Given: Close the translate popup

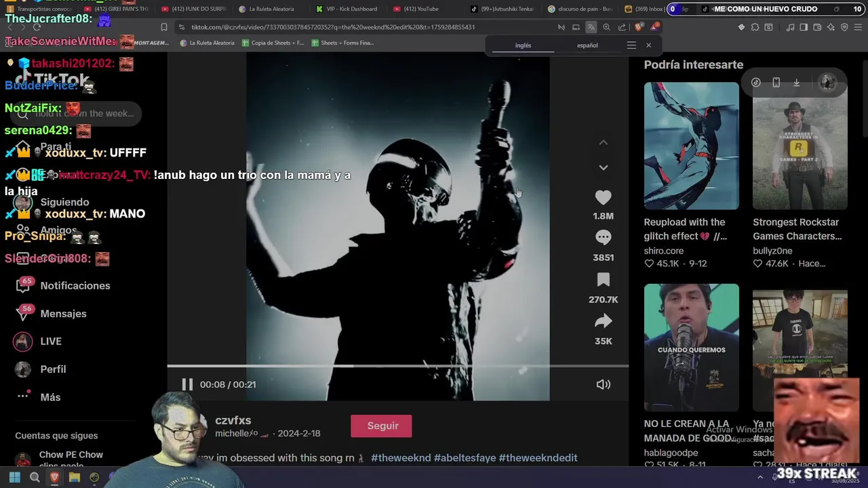Looking at the screenshot, I should coord(648,45).
